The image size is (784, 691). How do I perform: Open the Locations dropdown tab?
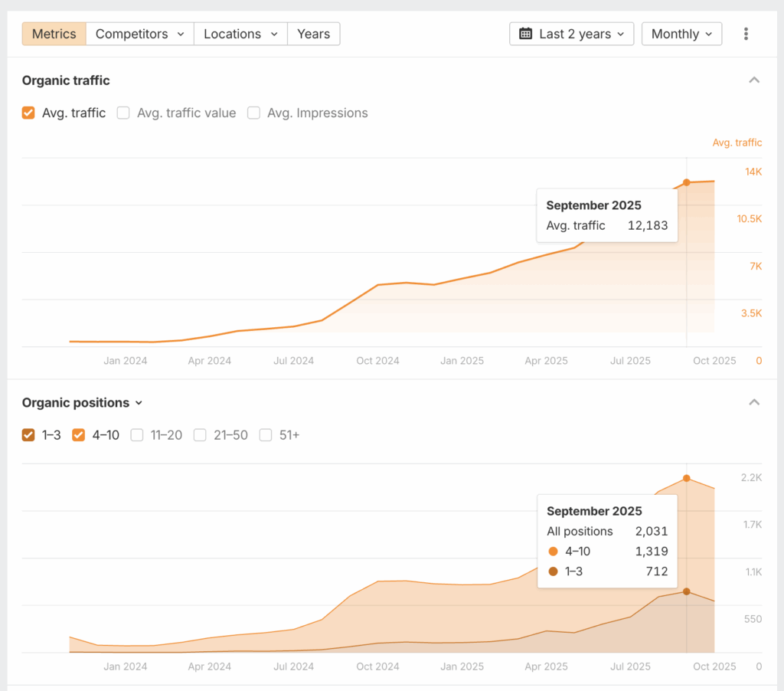point(240,34)
